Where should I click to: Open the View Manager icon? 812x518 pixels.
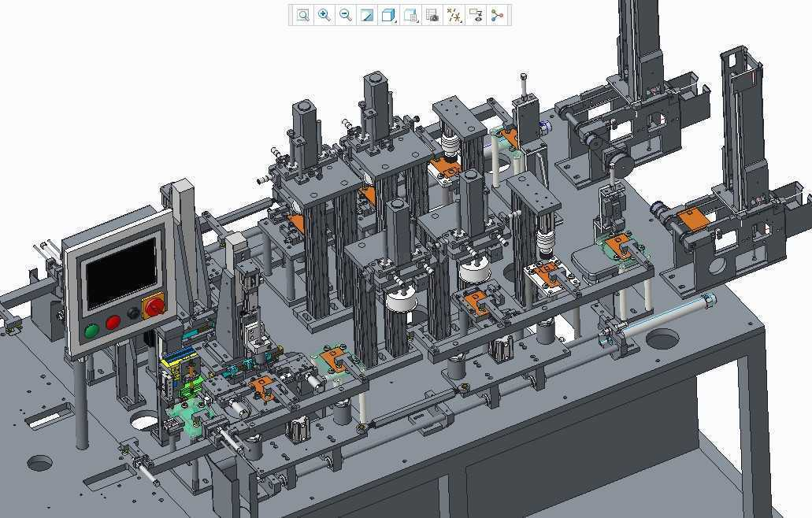(x=432, y=15)
